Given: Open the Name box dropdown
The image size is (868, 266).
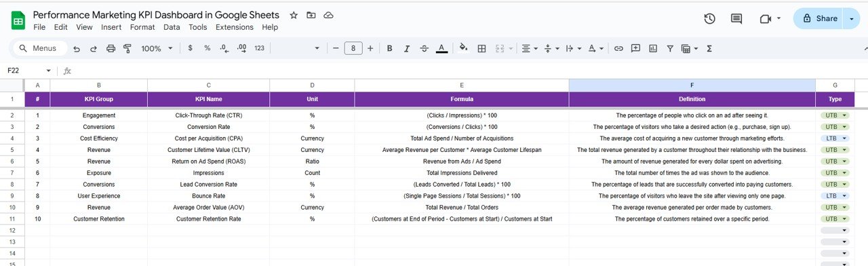Looking at the screenshot, I should click(x=49, y=71).
